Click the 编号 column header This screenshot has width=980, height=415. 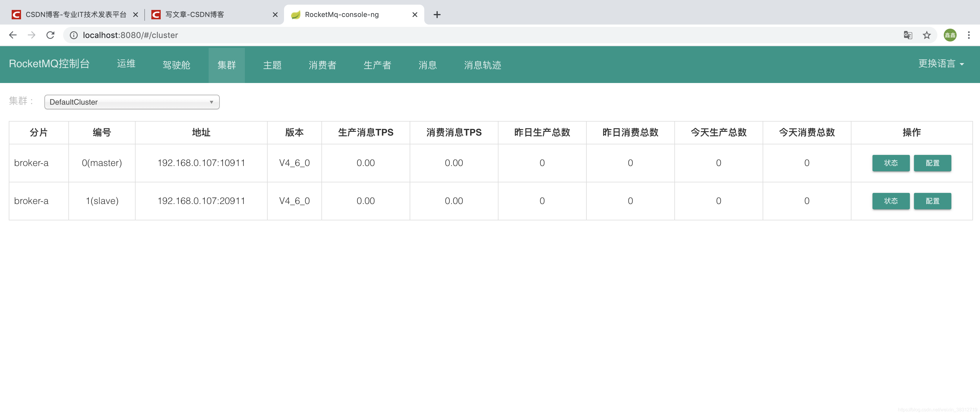(102, 132)
